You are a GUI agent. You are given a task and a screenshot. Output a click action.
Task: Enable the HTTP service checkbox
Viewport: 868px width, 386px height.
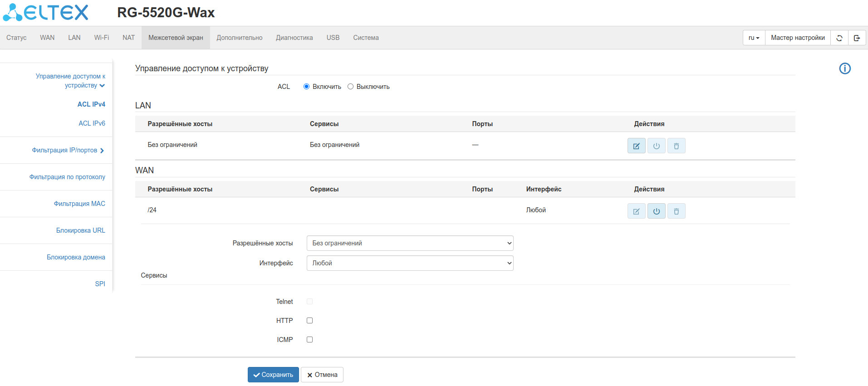309,321
